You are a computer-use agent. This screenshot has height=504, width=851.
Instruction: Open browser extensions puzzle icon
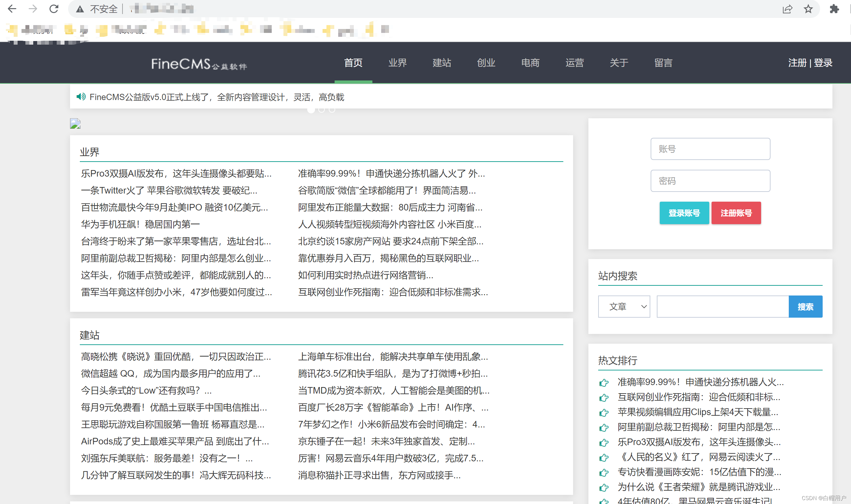[x=834, y=9]
